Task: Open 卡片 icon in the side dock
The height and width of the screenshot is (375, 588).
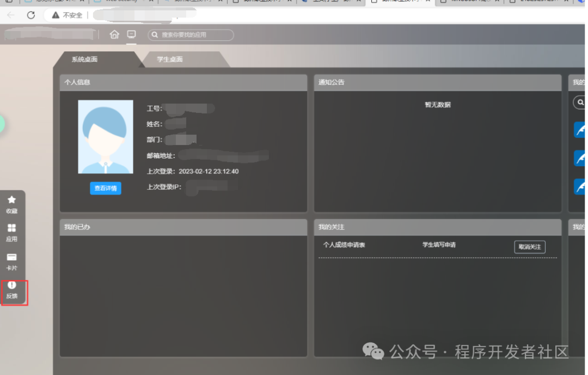Action: 11,262
